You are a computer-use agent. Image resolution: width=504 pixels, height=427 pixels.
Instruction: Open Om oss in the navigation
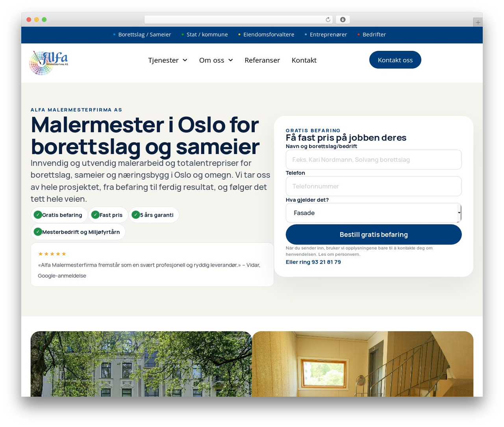[x=211, y=60]
